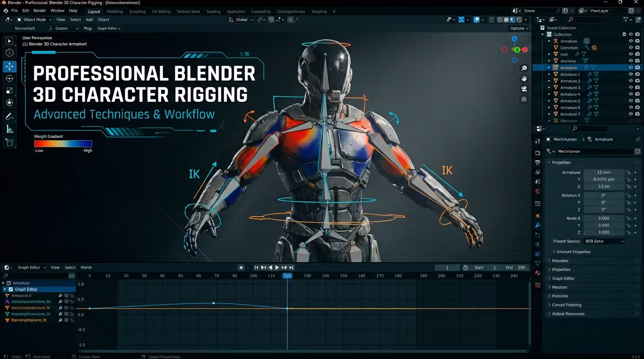Choose the Measure tool
Image resolution: width=644 pixels, height=359 pixels.
[x=9, y=129]
